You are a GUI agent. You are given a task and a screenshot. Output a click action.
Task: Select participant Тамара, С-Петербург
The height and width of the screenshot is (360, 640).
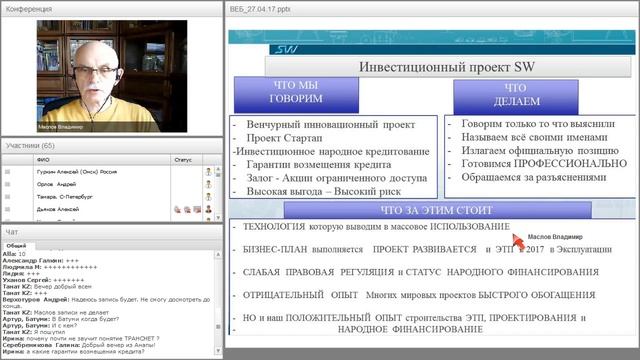[x=64, y=197]
